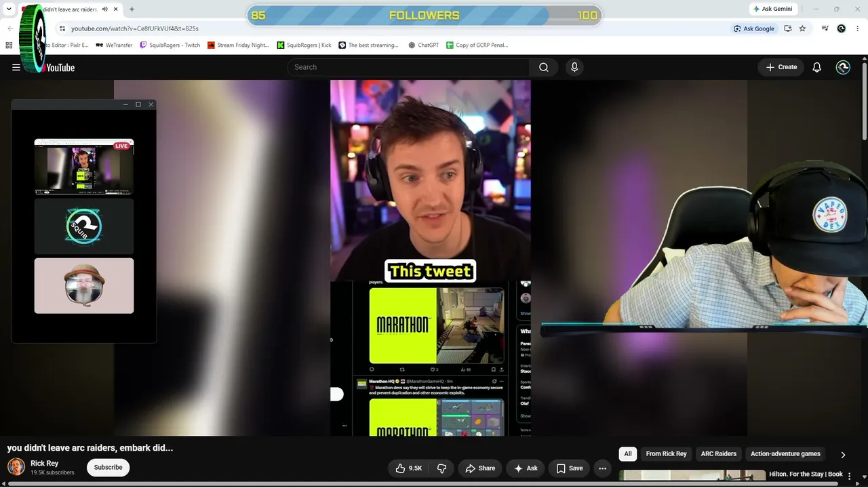Select the SQUIB logo thumbnail
The height and width of the screenshot is (488, 868).
84,226
